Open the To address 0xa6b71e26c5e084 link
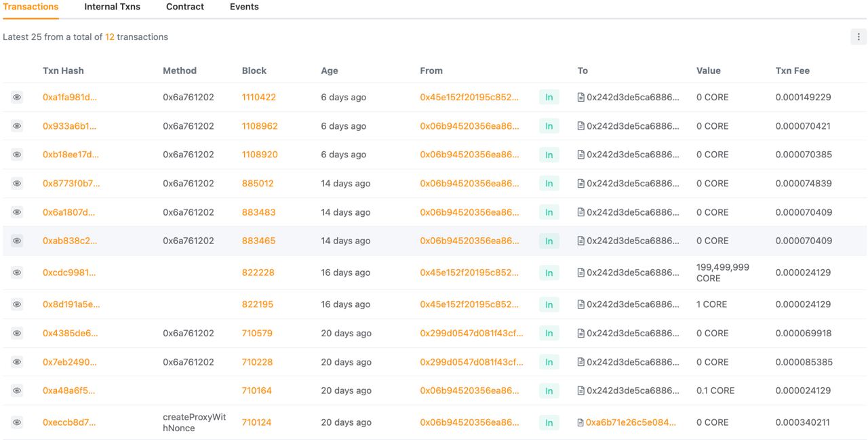Image resolution: width=868 pixels, height=440 pixels. [631, 422]
